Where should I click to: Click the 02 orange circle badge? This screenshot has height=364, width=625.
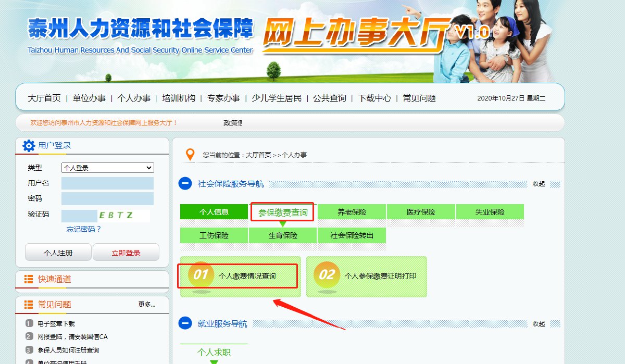pos(327,275)
